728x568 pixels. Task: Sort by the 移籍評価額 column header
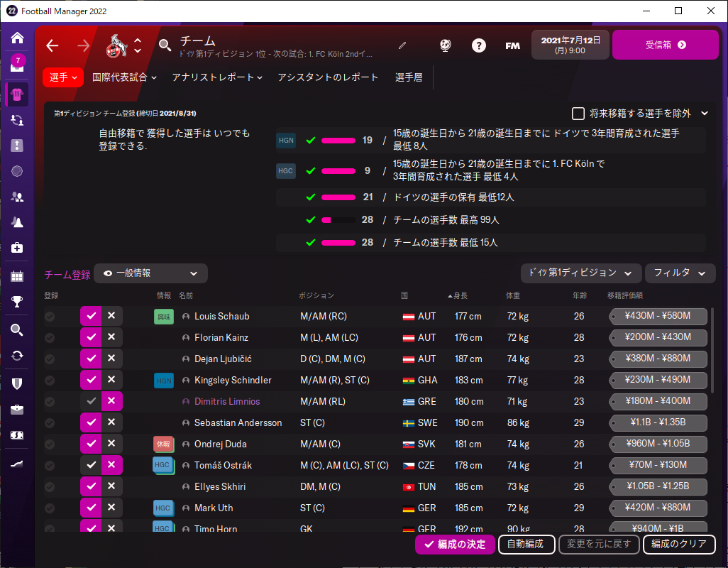coord(625,296)
